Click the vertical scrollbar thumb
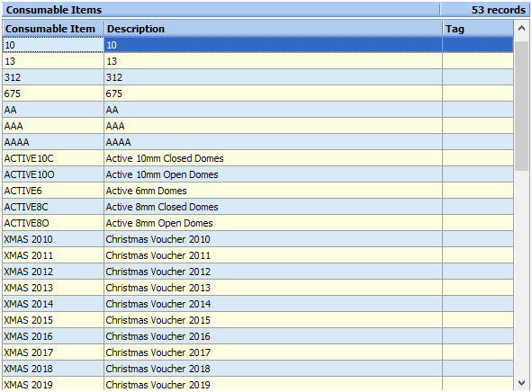Image resolution: width=532 pixels, height=392 pixels. pyautogui.click(x=522, y=106)
